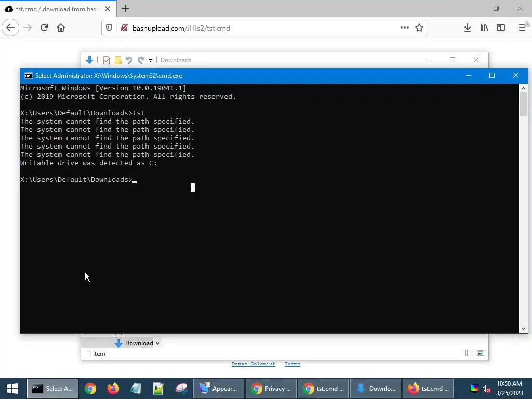
Task: Go back with Firefox back arrow
Action: [x=10, y=28]
